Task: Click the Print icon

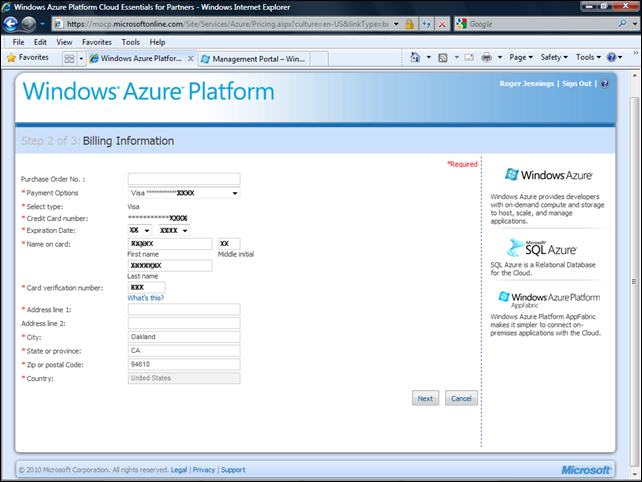Action: point(486,58)
